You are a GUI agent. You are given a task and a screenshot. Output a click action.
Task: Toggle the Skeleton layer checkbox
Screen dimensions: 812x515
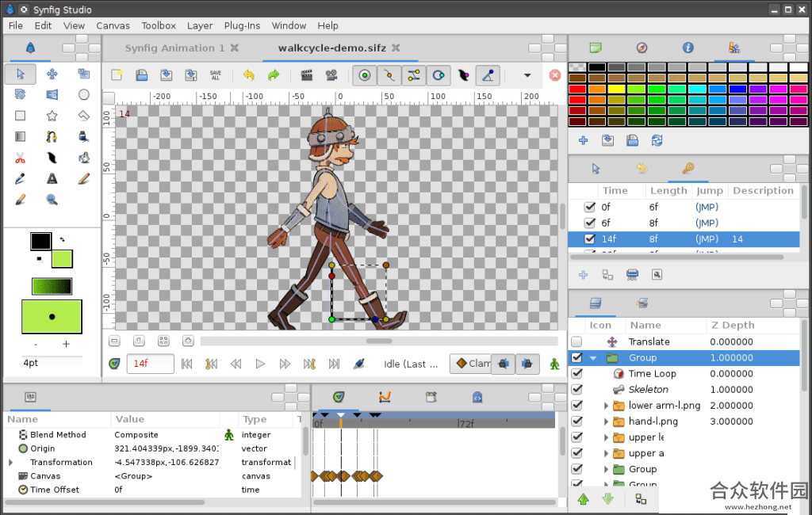pyautogui.click(x=576, y=389)
